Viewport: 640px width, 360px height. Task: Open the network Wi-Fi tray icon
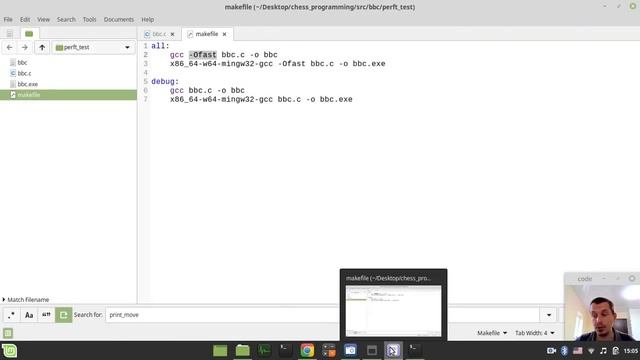click(591, 351)
